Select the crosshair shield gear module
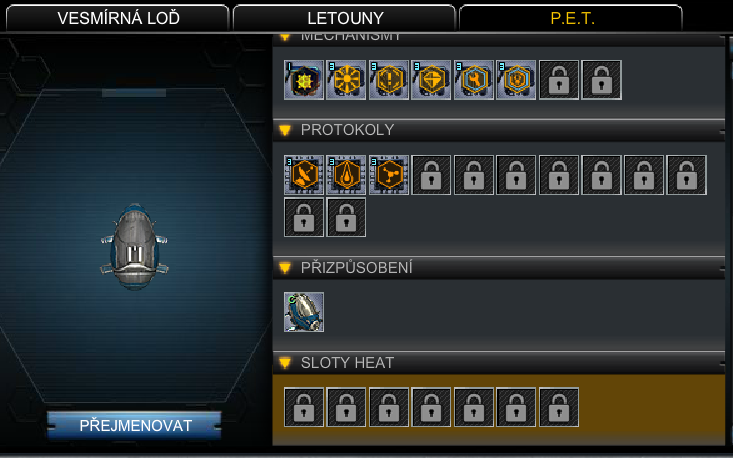This screenshot has height=458, width=733. [x=431, y=80]
